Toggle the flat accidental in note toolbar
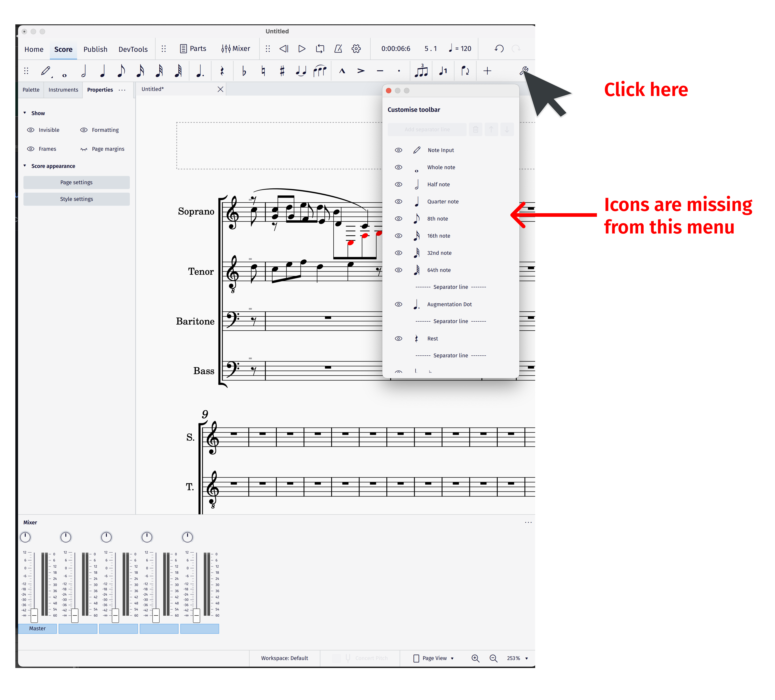This screenshot has height=700, width=775. 244,71
